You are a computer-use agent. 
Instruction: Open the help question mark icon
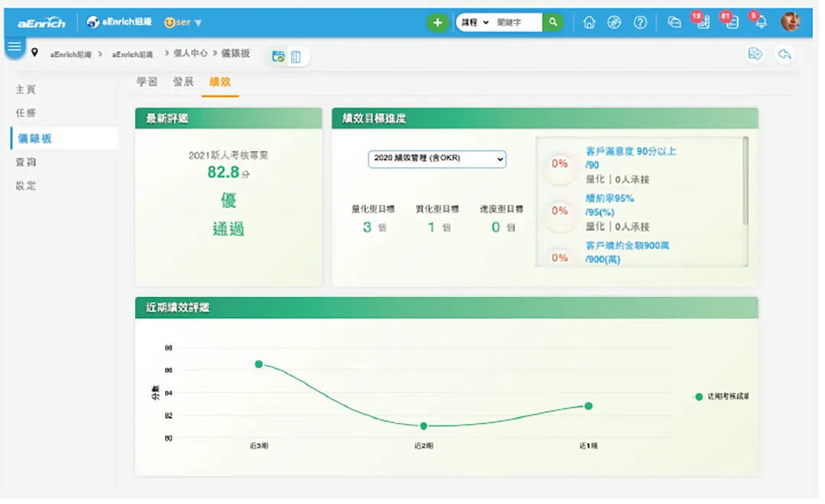640,23
